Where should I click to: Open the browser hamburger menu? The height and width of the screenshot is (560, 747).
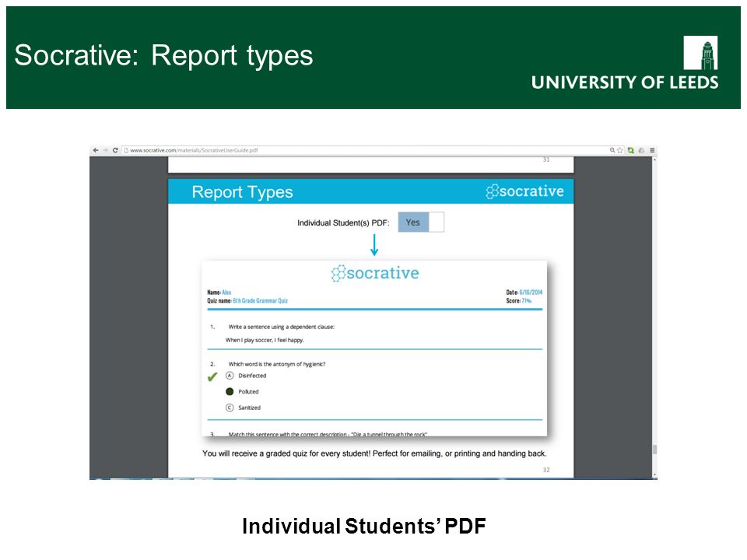pos(652,150)
